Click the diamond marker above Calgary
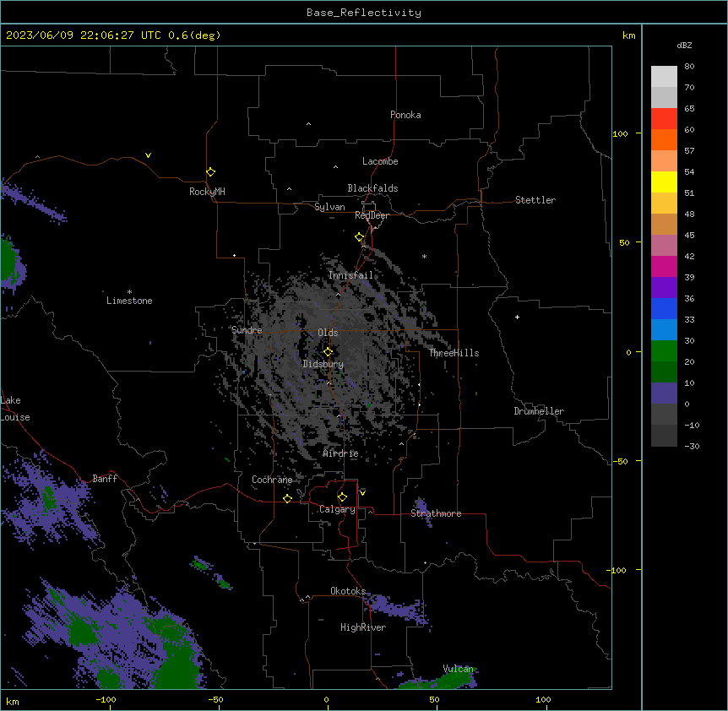The width and height of the screenshot is (728, 711). point(342,497)
